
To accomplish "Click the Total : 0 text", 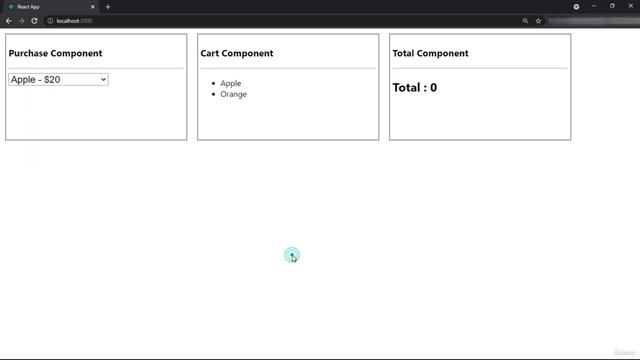I will coord(415,88).
